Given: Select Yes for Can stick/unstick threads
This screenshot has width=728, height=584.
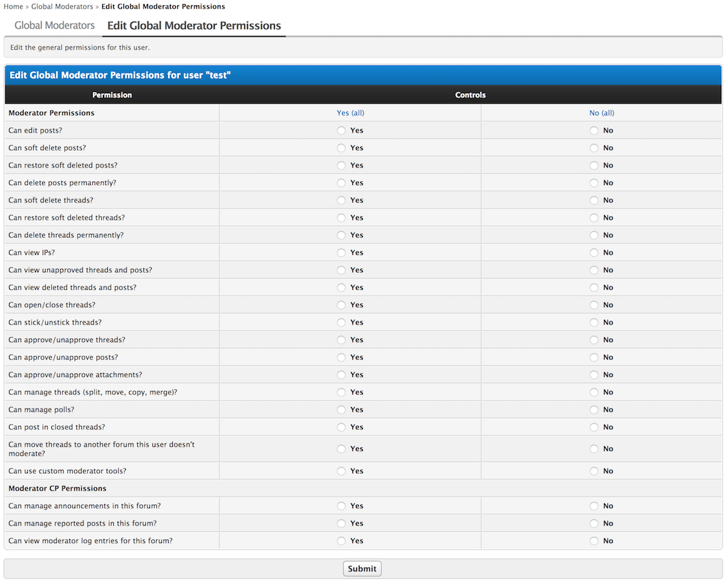Looking at the screenshot, I should [x=341, y=323].
